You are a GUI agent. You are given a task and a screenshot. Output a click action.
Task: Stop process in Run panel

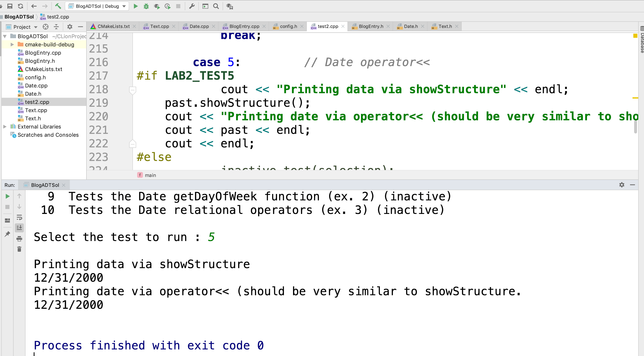[8, 207]
